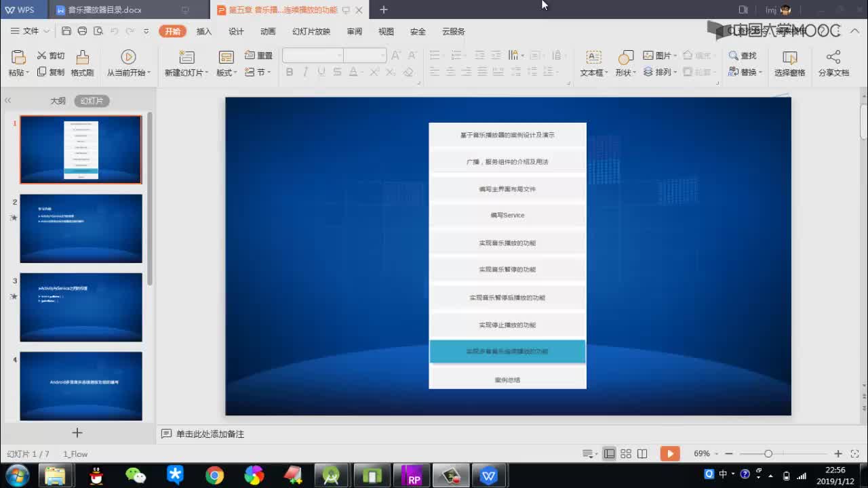The width and height of the screenshot is (868, 488).
Task: Open the font size combo box
Action: click(x=365, y=56)
